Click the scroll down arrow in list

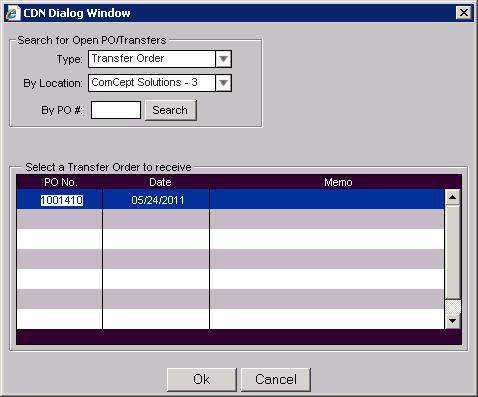[452, 321]
